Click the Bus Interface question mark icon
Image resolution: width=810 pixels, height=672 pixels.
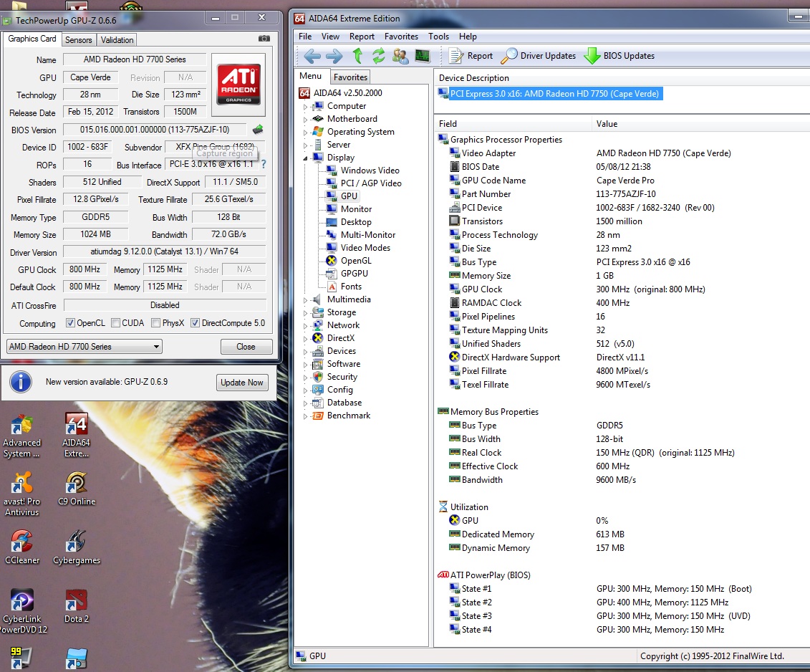[263, 164]
